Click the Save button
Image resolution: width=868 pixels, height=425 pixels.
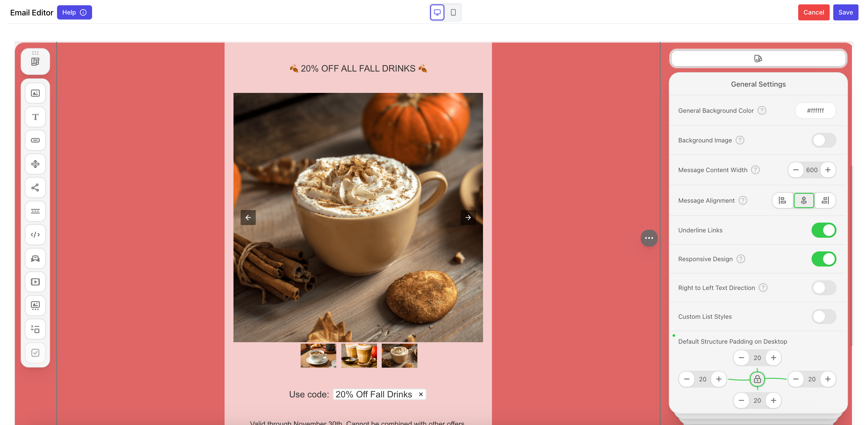845,12
